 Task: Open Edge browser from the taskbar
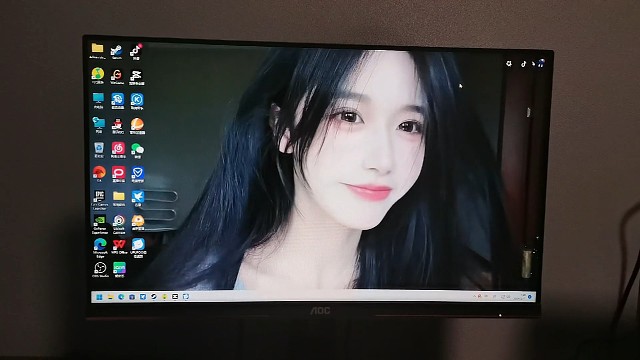pos(121,297)
